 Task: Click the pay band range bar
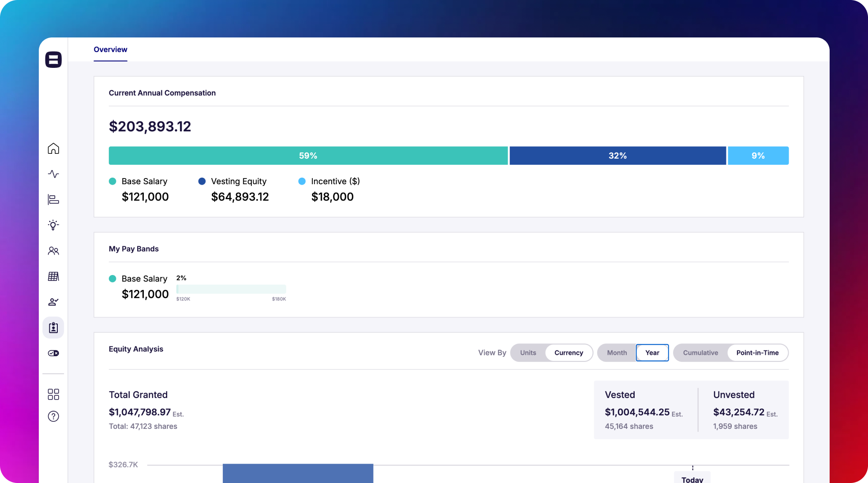tap(231, 289)
